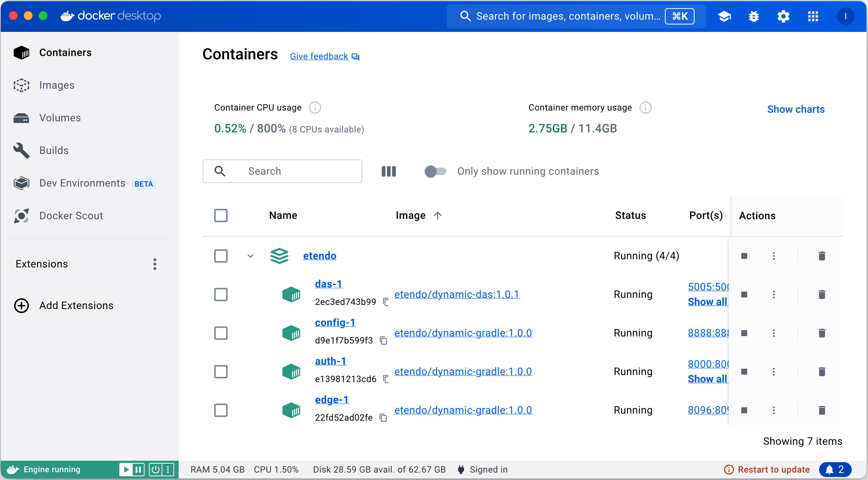Viewport: 868px width, 480px height.
Task: Open the notifications bell badge
Action: [x=835, y=470]
